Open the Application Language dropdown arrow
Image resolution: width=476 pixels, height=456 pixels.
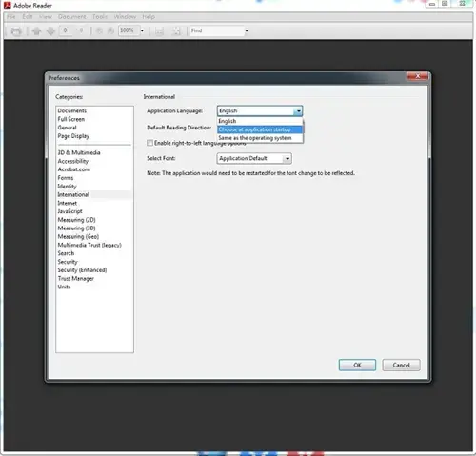pyautogui.click(x=298, y=111)
